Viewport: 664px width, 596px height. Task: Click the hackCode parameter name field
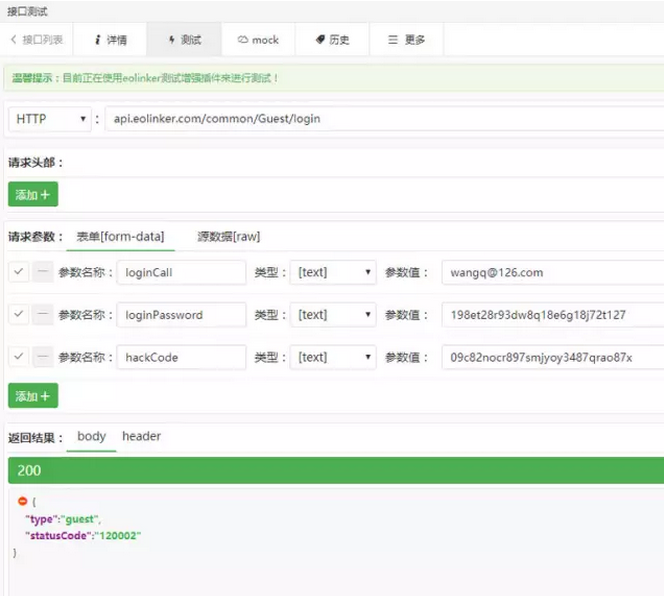pos(181,358)
